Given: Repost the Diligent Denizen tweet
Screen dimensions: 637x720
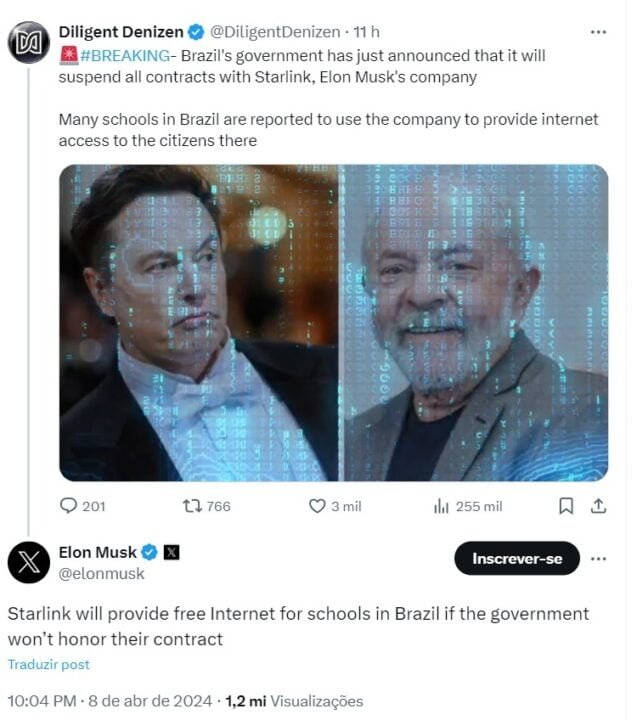Looking at the screenshot, I should 193,506.
